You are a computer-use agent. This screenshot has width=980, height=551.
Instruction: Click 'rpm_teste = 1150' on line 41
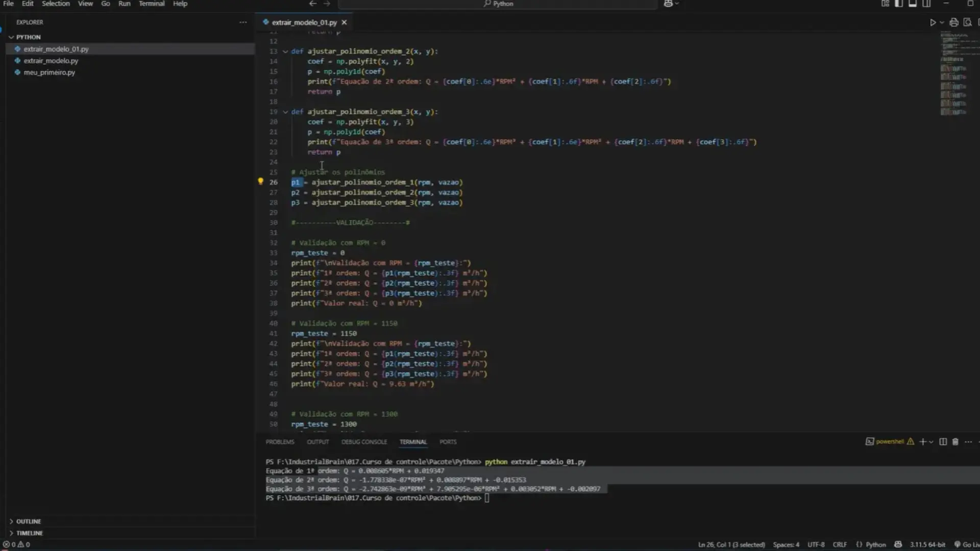[x=324, y=334]
